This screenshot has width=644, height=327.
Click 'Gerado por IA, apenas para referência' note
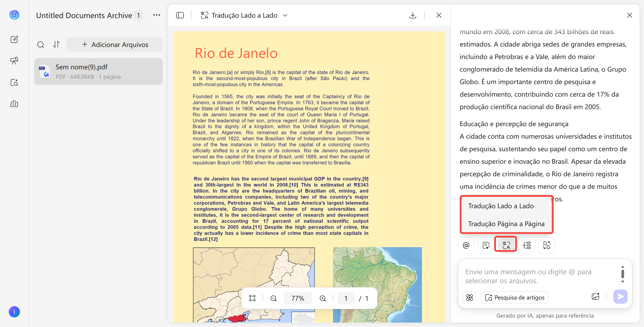coord(545,316)
